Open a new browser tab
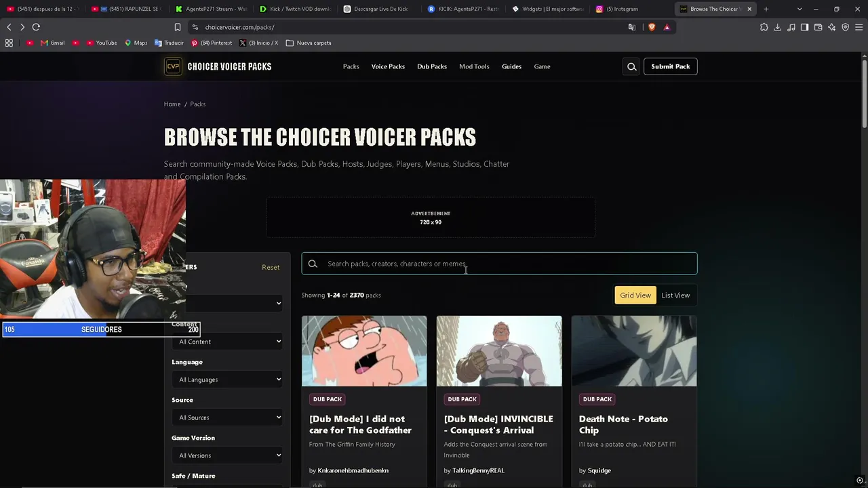 coord(766,9)
